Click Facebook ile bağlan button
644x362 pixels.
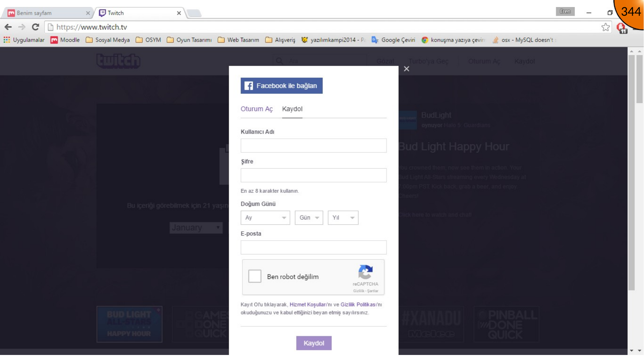tap(282, 86)
